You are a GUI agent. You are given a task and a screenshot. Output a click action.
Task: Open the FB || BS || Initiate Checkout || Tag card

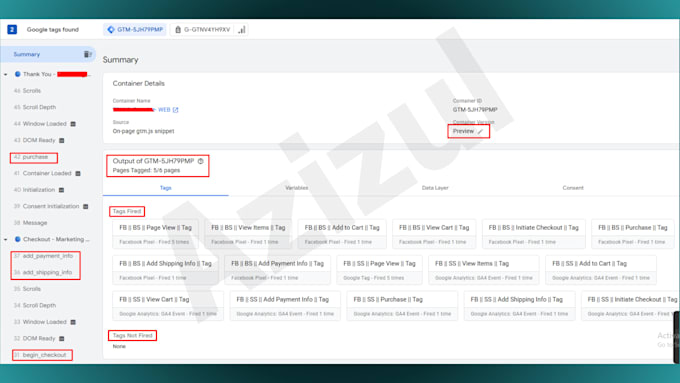(533, 234)
